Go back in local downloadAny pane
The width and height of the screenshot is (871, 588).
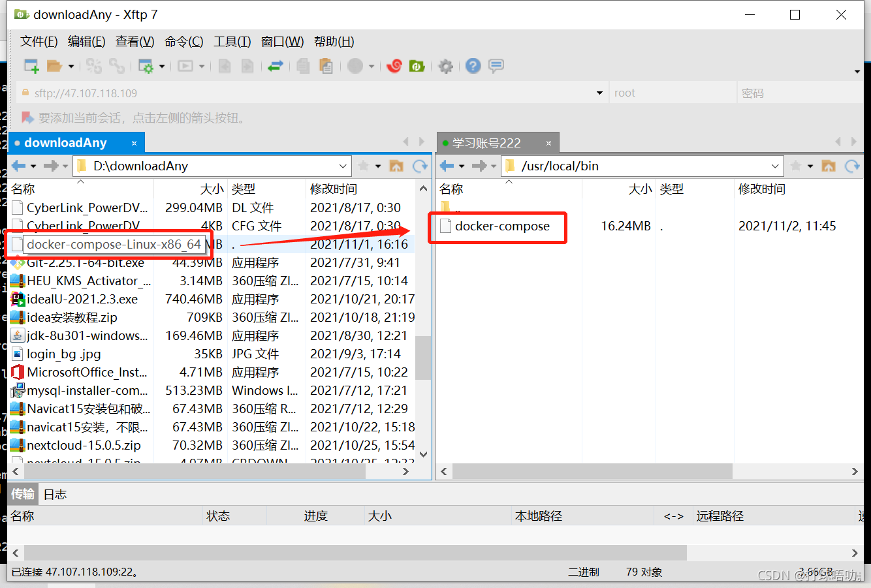[x=19, y=166]
